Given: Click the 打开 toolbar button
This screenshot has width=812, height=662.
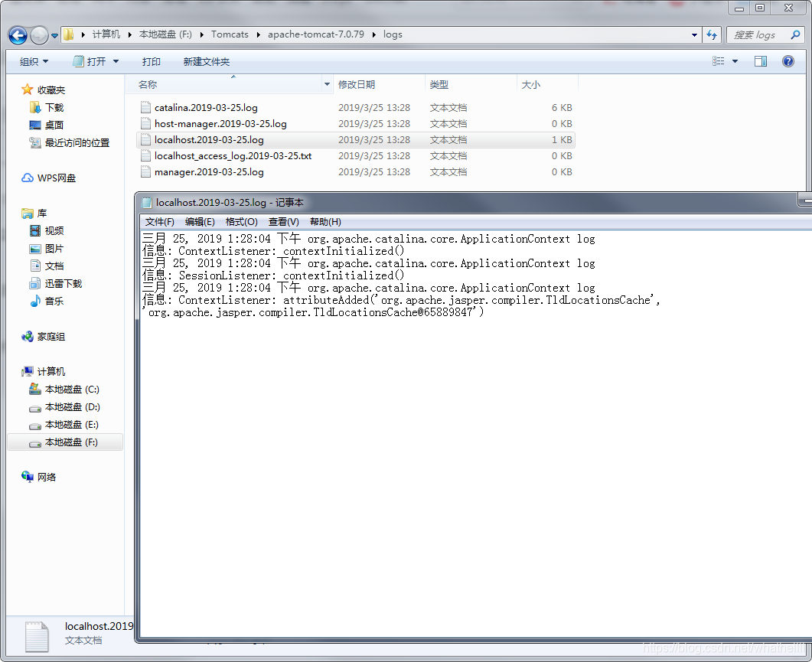Looking at the screenshot, I should tap(90, 62).
